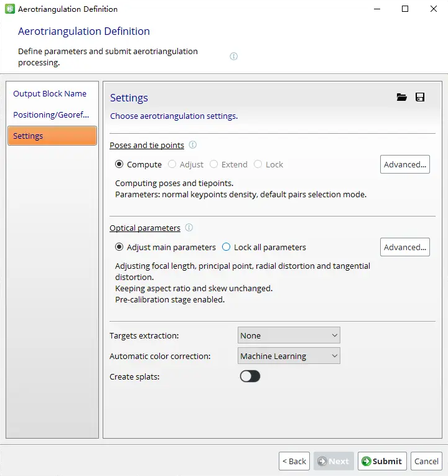Cancel the dialog
Screen dimensions: 448x476
[x=426, y=461]
